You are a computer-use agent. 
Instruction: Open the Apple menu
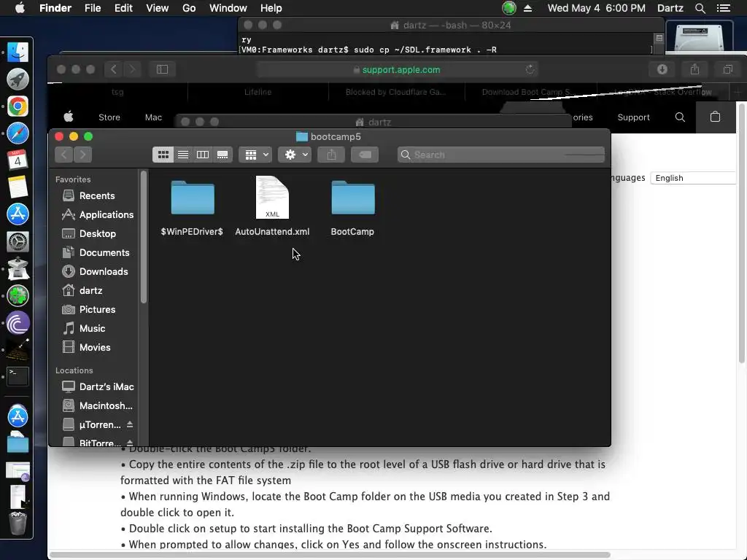click(x=20, y=8)
